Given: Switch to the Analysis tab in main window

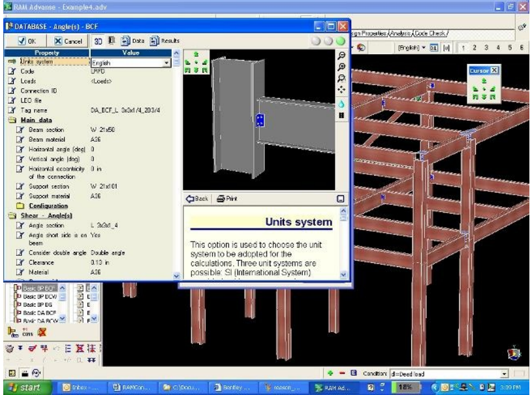Looking at the screenshot, I should 400,33.
